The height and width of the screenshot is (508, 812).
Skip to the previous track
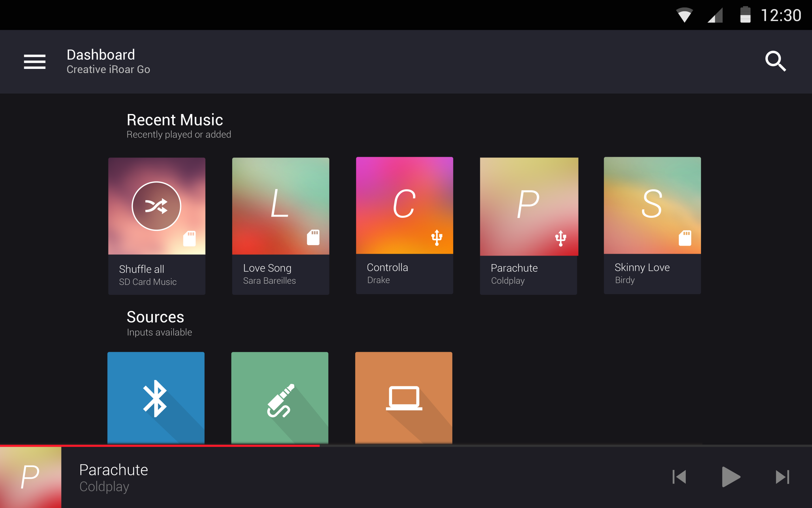[679, 477]
